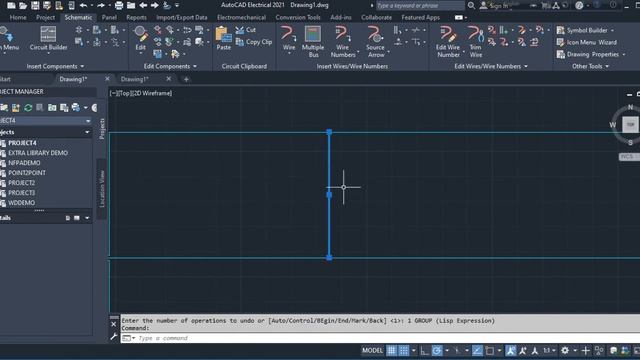Click the Cut circuit button

(246, 30)
